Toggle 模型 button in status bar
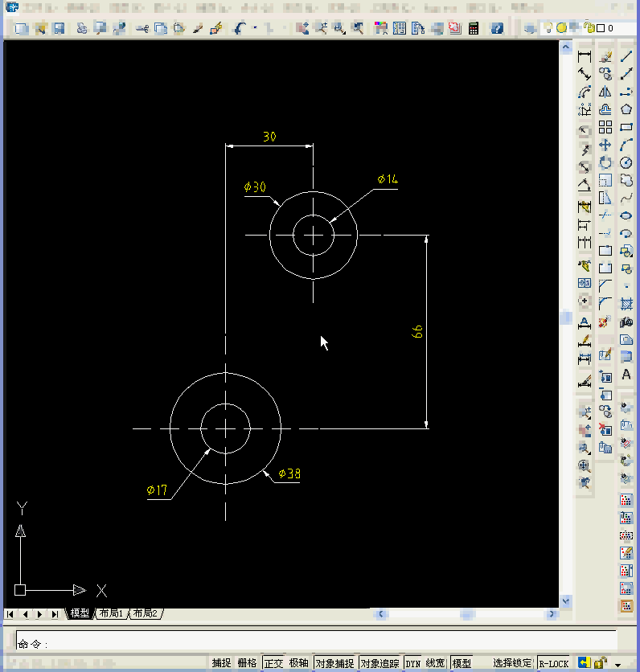 point(462,663)
